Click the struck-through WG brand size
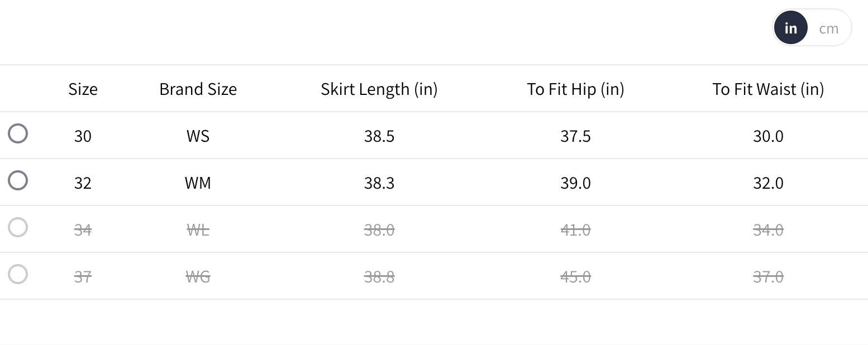 [x=198, y=276]
